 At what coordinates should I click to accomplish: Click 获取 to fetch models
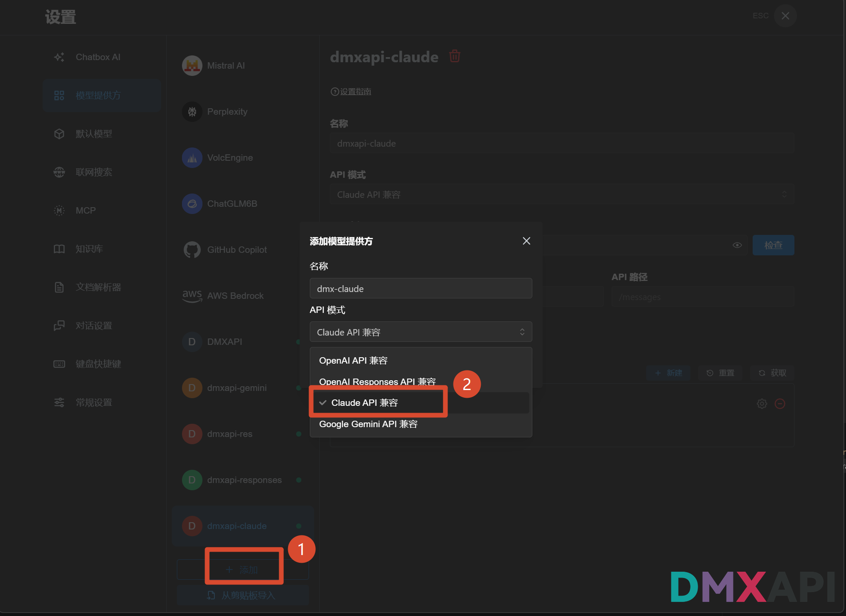point(772,373)
